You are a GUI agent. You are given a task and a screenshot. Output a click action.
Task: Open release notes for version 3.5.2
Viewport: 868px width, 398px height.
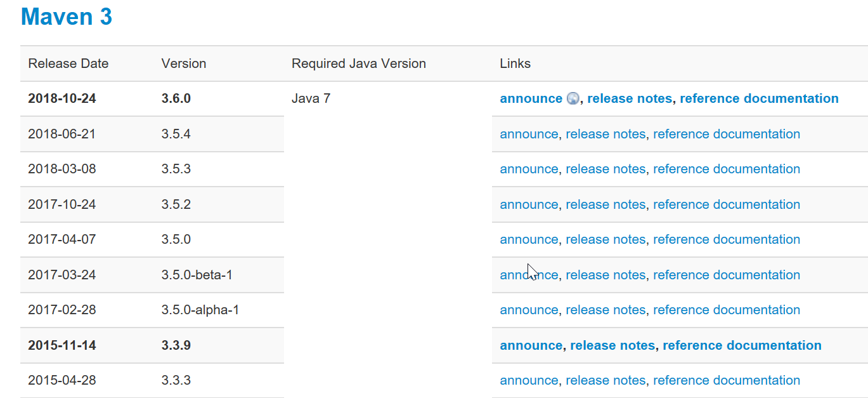(x=605, y=204)
